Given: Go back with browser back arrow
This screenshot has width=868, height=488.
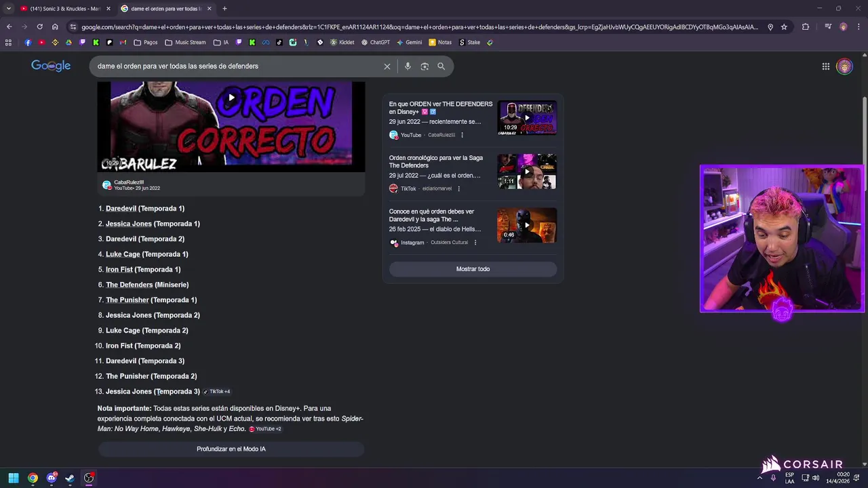Looking at the screenshot, I should coord(9,27).
